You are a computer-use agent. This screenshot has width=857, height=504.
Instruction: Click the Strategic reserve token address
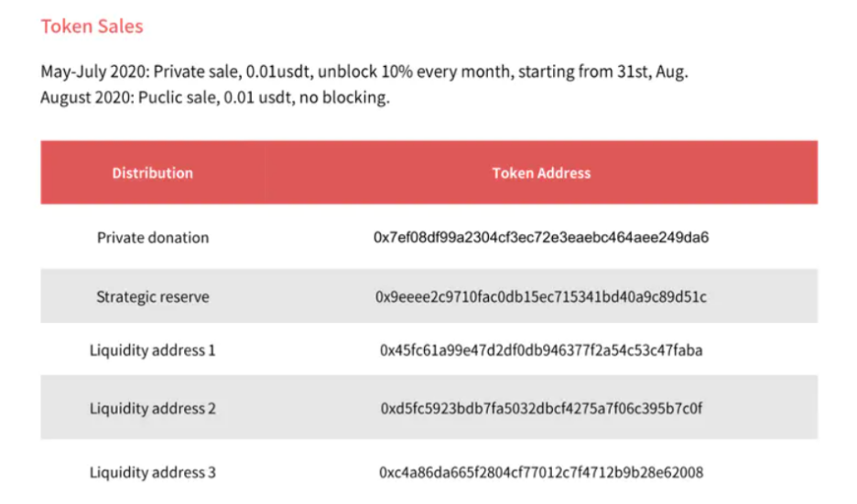click(x=541, y=296)
